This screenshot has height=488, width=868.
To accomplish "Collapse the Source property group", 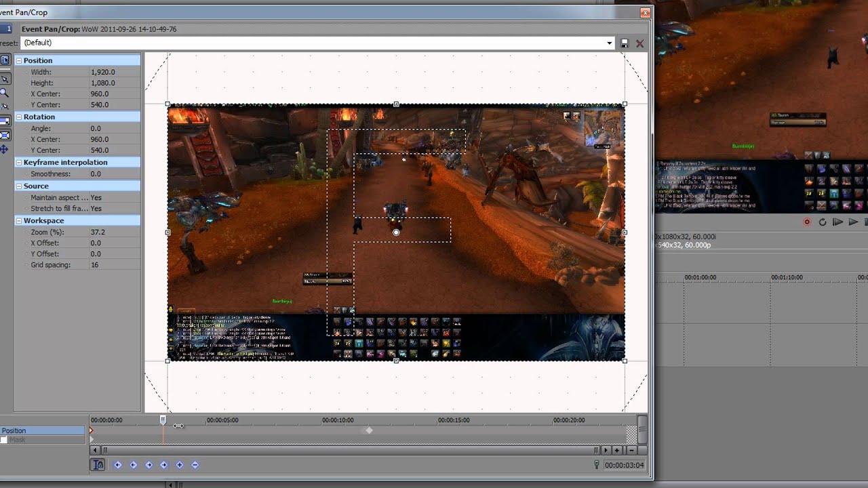I will [19, 186].
